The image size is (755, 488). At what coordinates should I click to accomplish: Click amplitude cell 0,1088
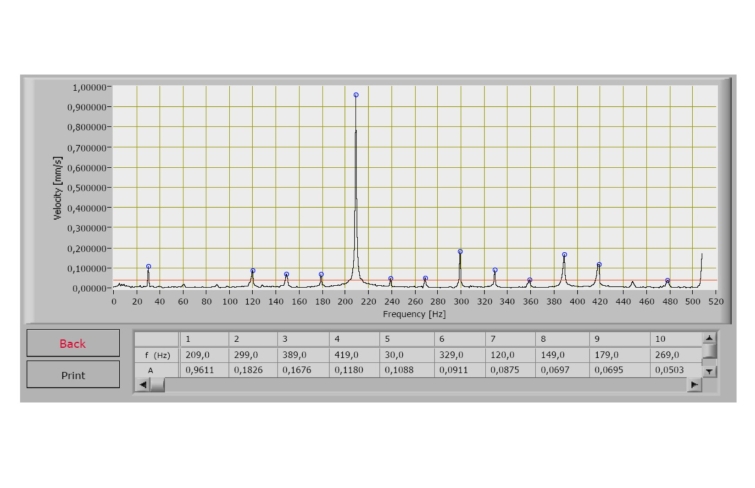coord(407,370)
